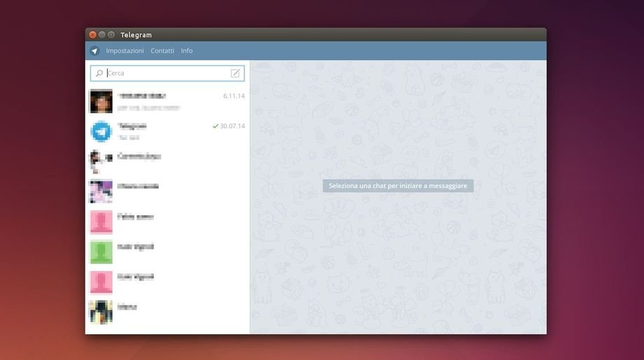Click the Telegram paper plane logo
The height and width of the screenshot is (360, 644).
94,51
